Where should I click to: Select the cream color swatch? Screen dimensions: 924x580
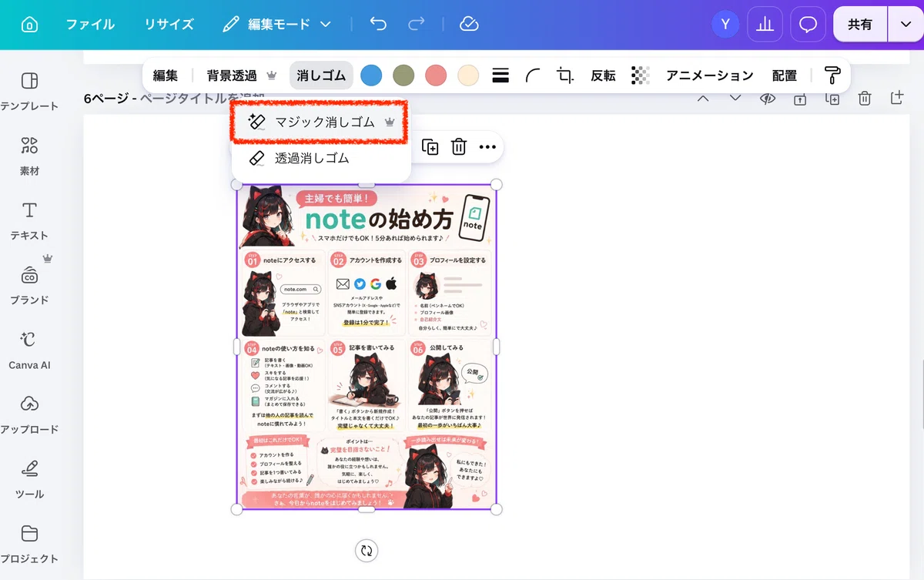[468, 75]
